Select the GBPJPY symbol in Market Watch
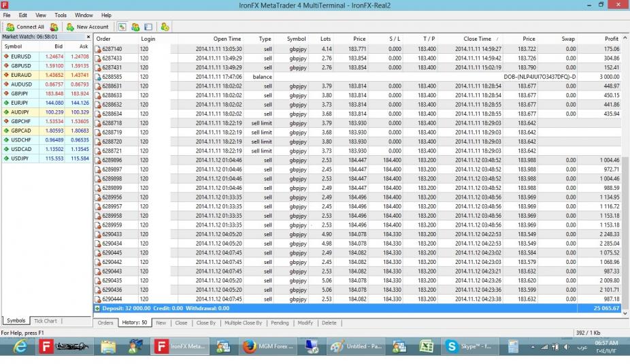Viewport: 630px width, 364px height. click(20, 93)
